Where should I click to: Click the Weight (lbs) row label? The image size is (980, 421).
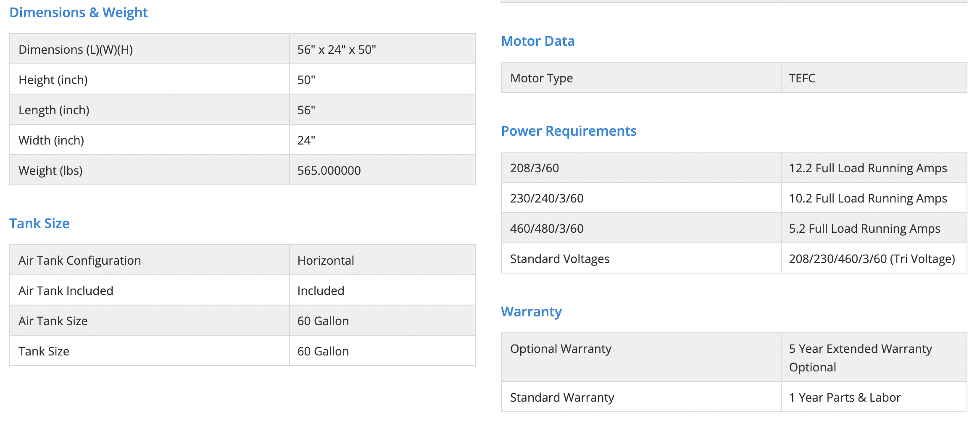point(50,171)
